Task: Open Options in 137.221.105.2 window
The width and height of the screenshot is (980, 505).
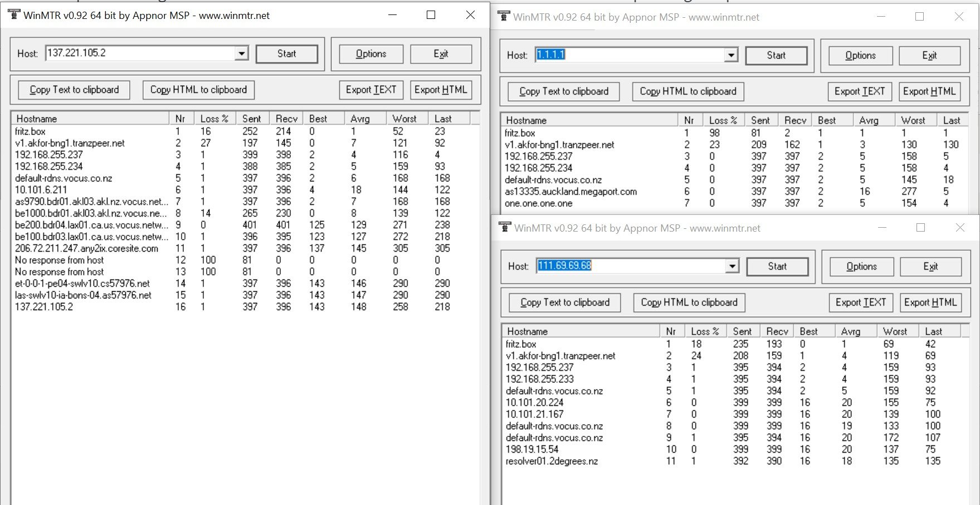Action: (x=371, y=54)
